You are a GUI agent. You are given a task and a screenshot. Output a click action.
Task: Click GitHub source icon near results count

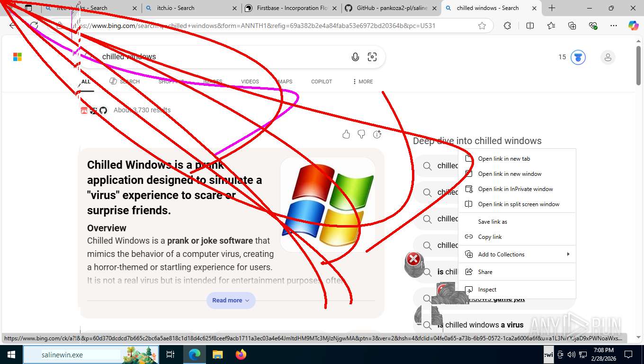coord(103,110)
